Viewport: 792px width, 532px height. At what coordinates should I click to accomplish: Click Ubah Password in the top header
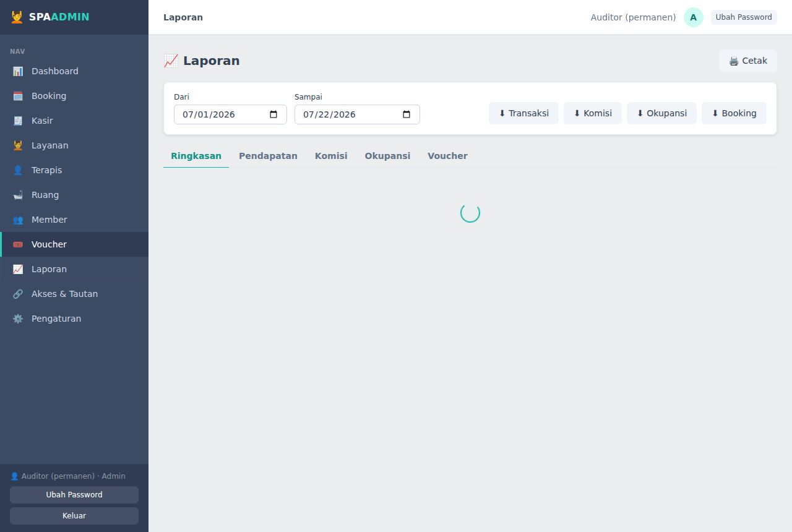coord(744,17)
